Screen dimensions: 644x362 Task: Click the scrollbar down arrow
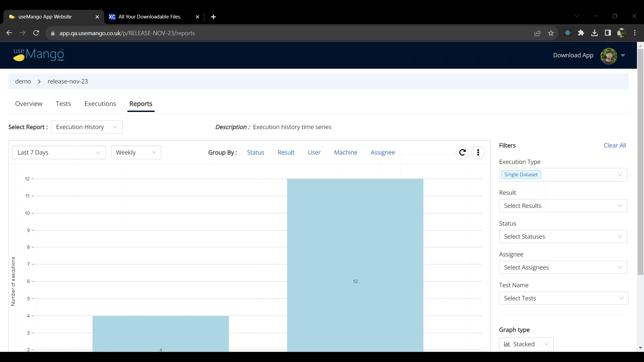(x=640, y=348)
